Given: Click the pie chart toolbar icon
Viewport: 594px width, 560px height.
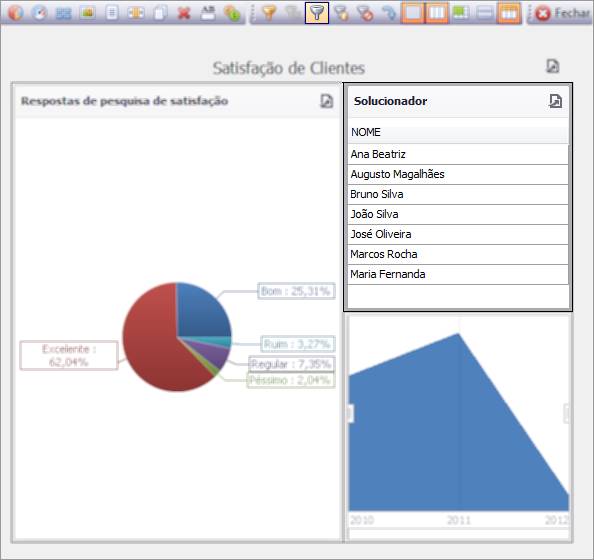Looking at the screenshot, I should pos(16,13).
